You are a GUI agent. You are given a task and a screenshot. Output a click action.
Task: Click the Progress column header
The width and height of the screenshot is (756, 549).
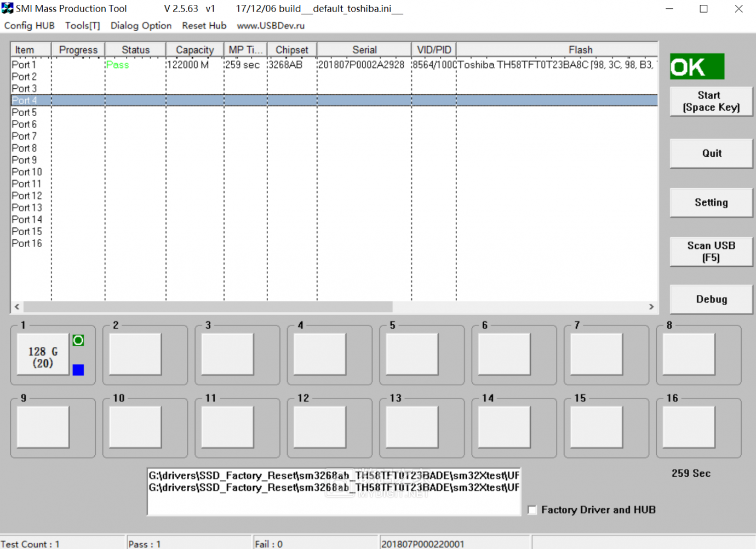[78, 49]
